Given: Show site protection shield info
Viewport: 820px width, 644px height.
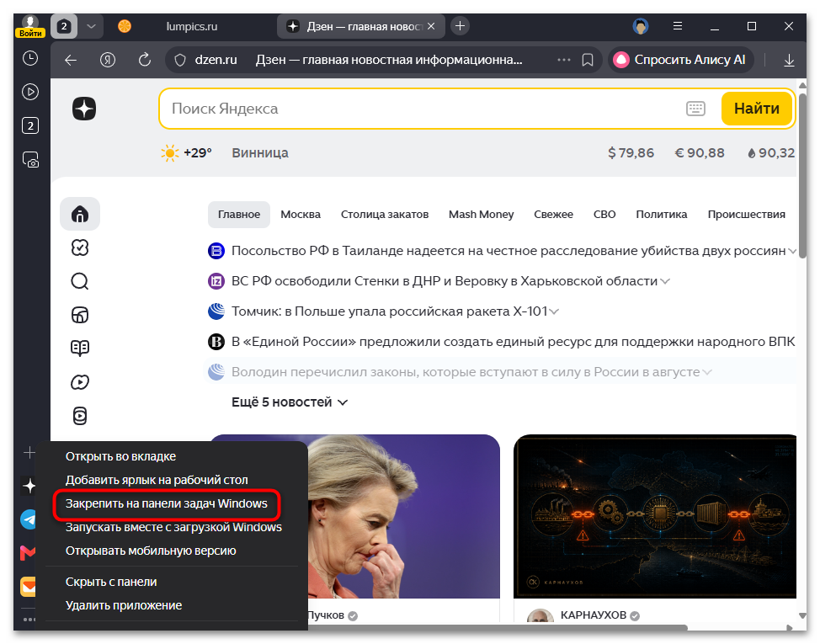Looking at the screenshot, I should tap(180, 60).
